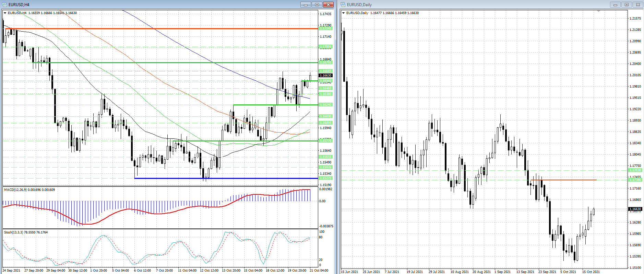Image resolution: width=644 pixels, height=274 pixels.
Task: Click the MACD scale value 0.001982
Action: point(326,189)
